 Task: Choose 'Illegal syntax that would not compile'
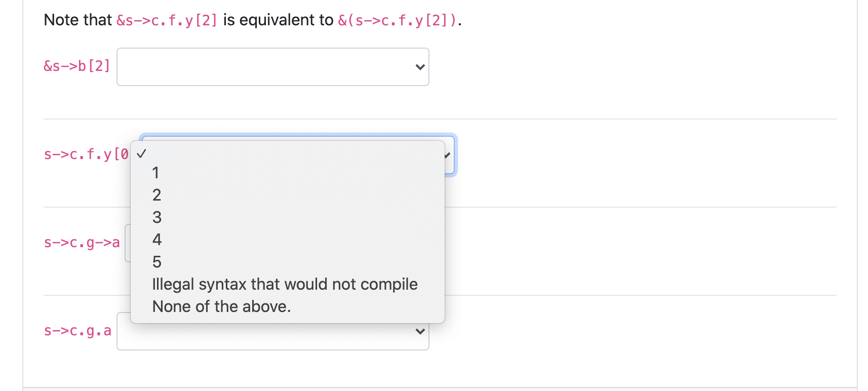tap(285, 284)
